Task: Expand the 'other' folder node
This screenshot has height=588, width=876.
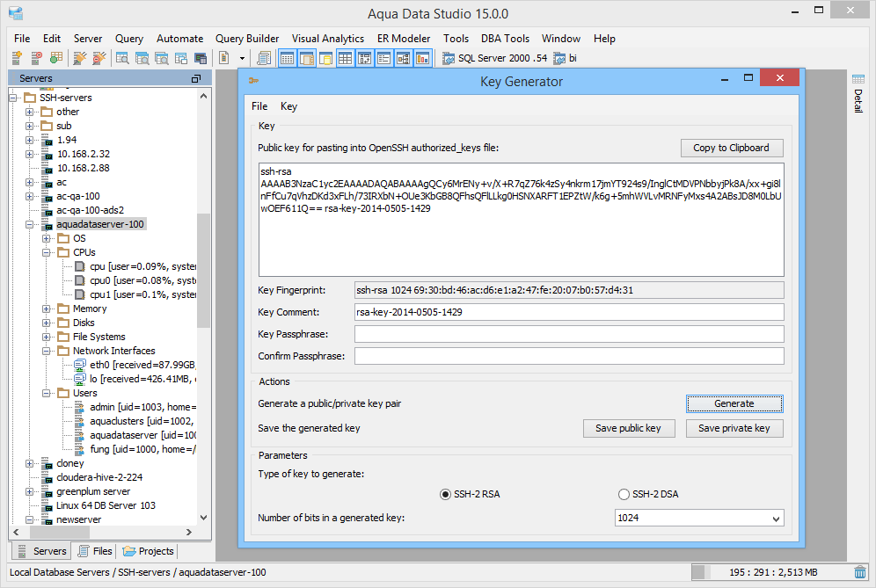Action: [x=29, y=112]
